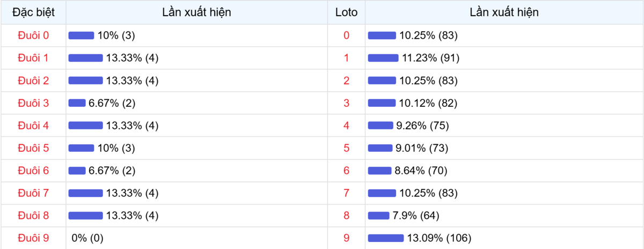Click the Loto 9 progress bar

385,238
